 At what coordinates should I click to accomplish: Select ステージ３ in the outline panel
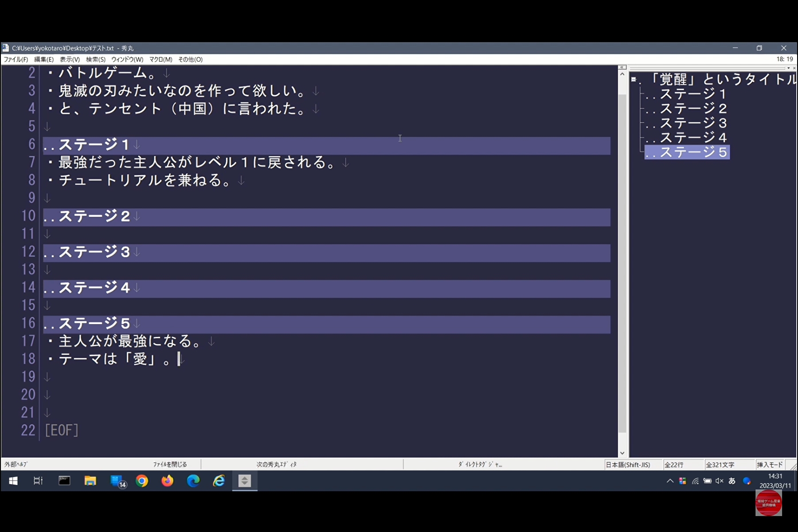click(686, 123)
